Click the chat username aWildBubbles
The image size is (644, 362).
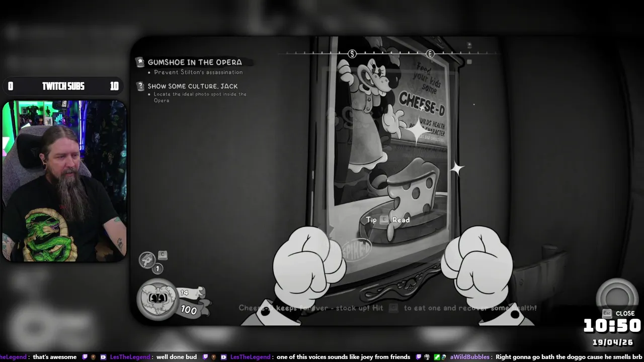point(470,357)
